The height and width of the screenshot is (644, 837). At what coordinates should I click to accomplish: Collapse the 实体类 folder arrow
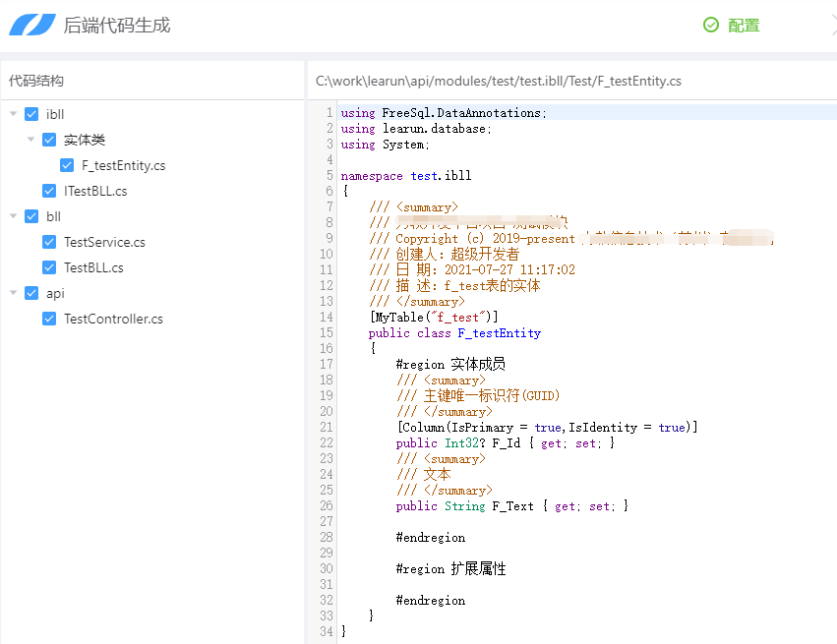[x=31, y=140]
